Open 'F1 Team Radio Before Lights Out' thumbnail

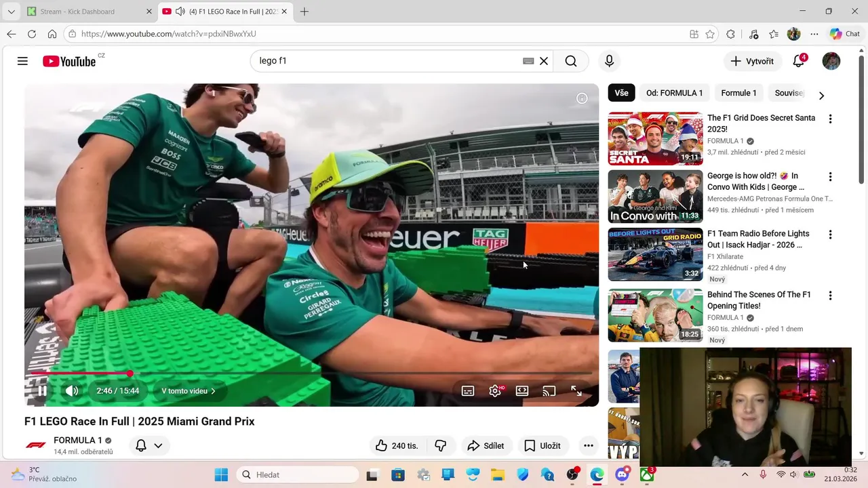655,254
